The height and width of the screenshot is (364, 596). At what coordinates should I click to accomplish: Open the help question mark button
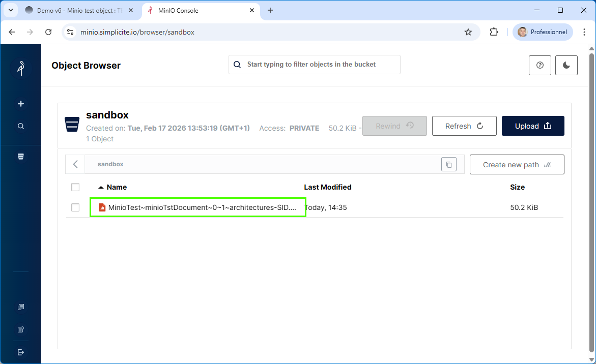click(540, 65)
